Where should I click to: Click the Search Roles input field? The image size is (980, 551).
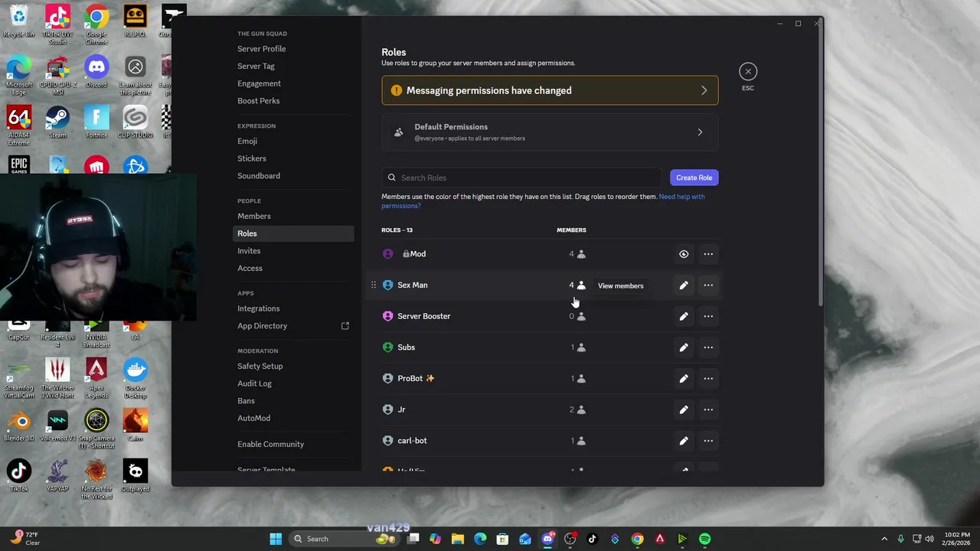pos(521,178)
